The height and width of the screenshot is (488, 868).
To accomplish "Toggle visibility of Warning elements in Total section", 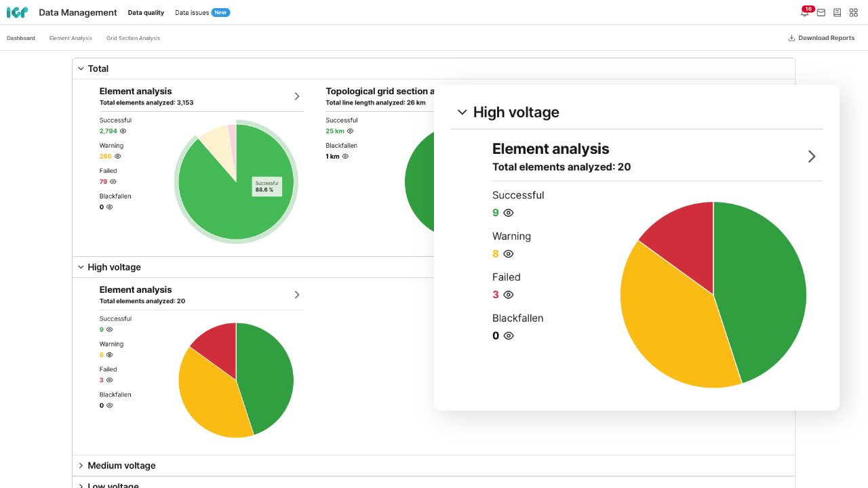I will click(x=119, y=156).
